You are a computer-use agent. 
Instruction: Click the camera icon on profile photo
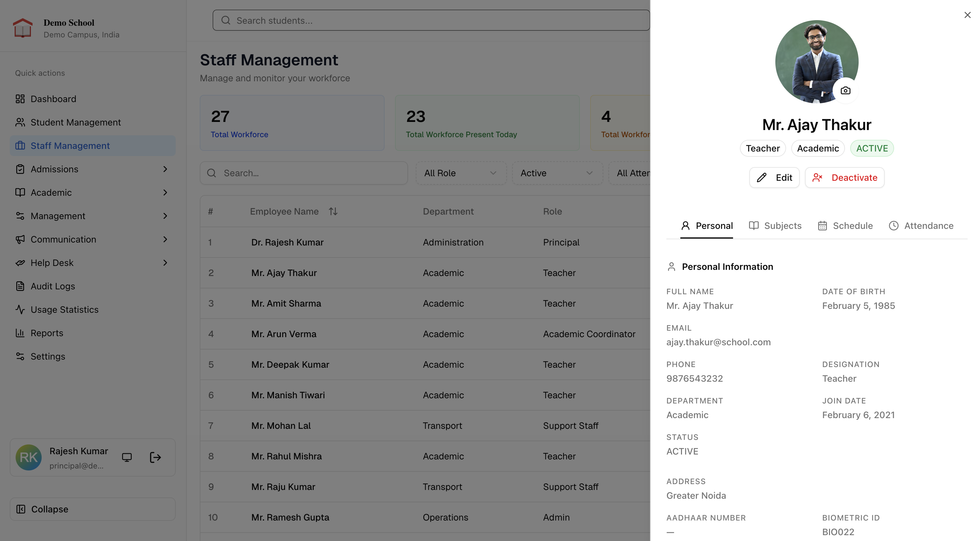[845, 90]
